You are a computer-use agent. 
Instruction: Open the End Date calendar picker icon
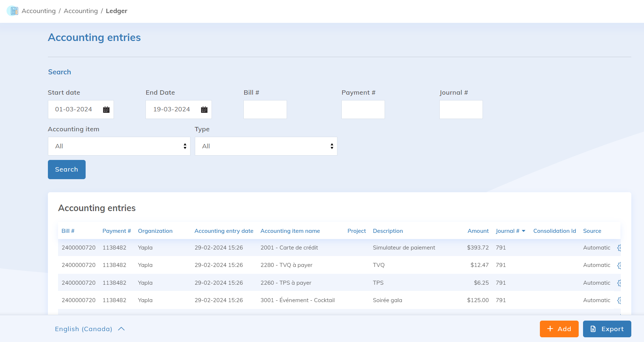pos(204,110)
